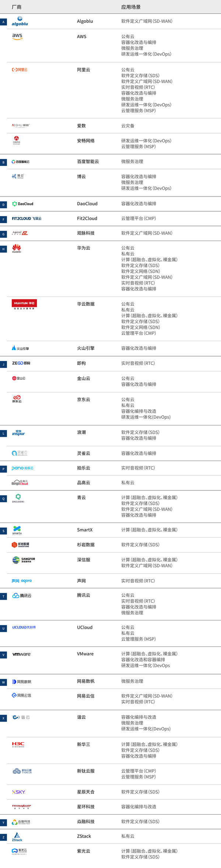Click the ZStack logo
The image size is (221, 868).
tap(17, 837)
